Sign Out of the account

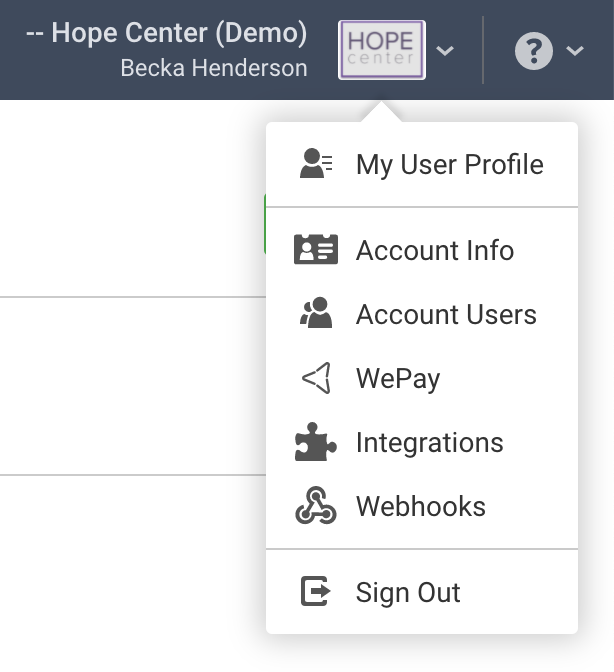coord(408,592)
